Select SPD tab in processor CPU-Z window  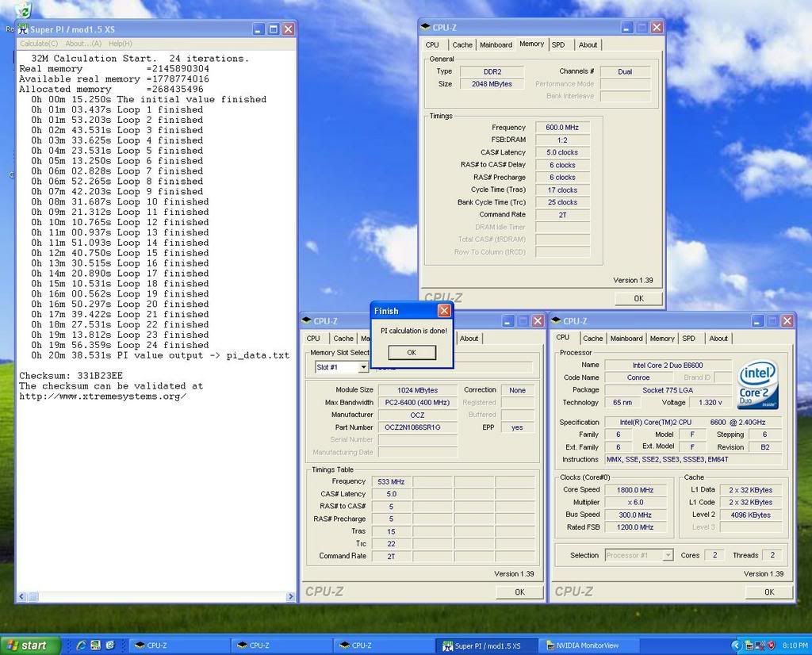click(688, 339)
